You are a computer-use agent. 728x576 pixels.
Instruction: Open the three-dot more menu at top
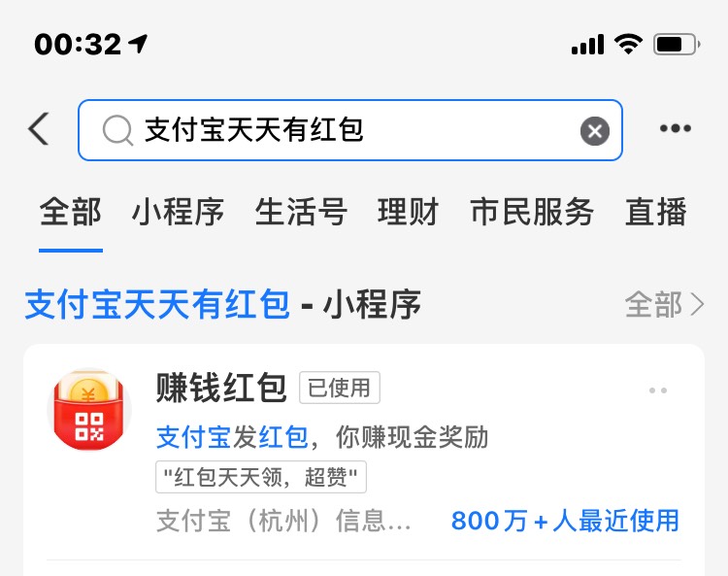(x=676, y=128)
